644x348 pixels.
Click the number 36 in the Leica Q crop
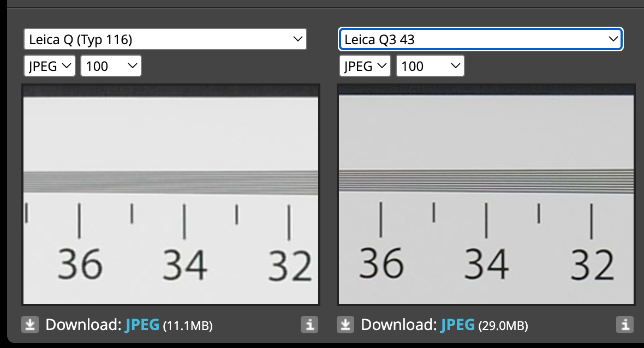(x=80, y=264)
